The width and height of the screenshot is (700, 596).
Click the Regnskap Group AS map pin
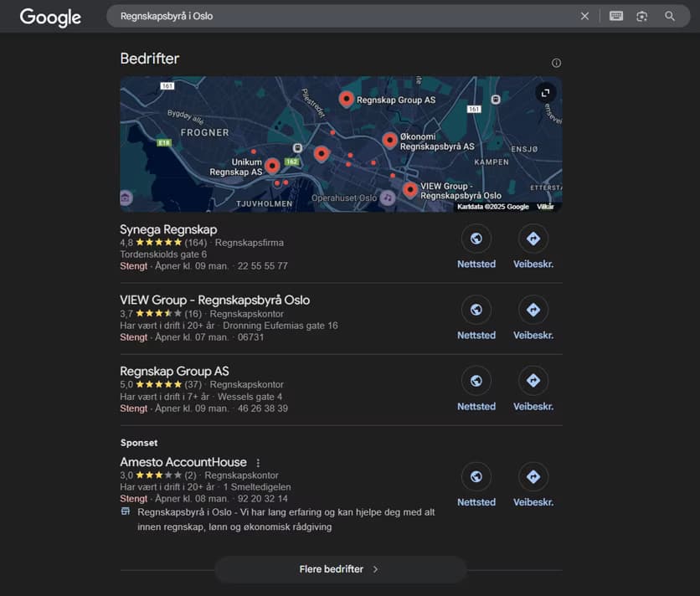click(x=346, y=99)
